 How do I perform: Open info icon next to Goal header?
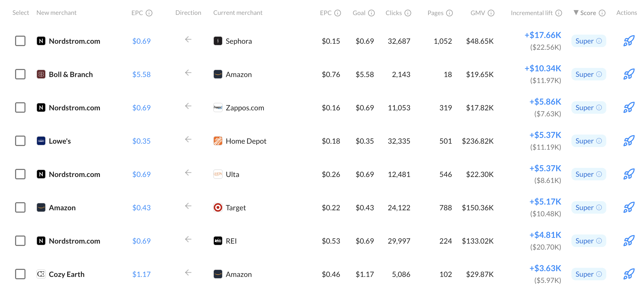(x=371, y=13)
